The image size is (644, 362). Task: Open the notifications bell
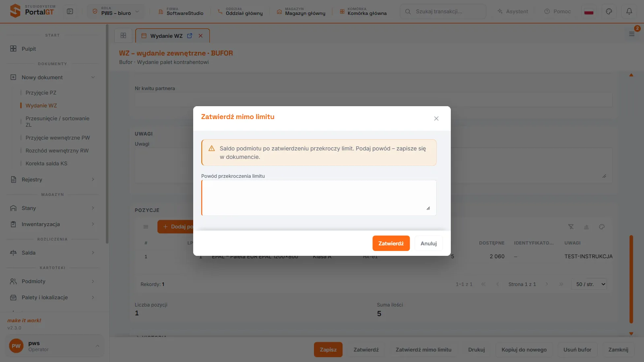pos(629,12)
